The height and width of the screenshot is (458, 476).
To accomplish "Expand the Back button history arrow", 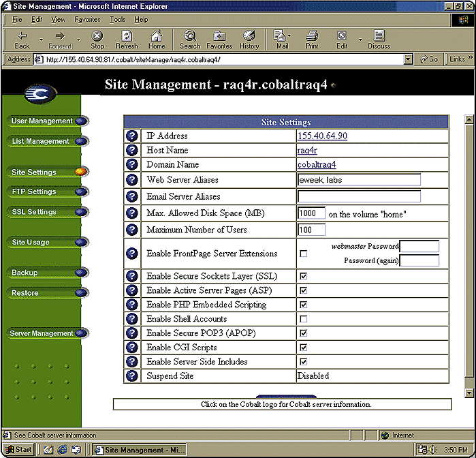I will pyautogui.click(x=41, y=40).
